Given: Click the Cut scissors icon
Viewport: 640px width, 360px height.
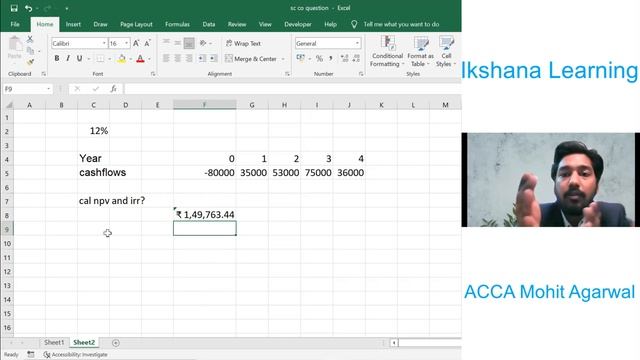Looking at the screenshot, I should (x=30, y=39).
